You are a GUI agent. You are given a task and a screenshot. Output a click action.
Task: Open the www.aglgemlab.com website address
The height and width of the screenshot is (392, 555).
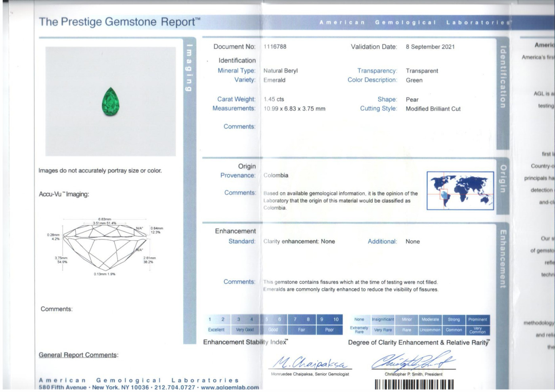pyautogui.click(x=230, y=387)
